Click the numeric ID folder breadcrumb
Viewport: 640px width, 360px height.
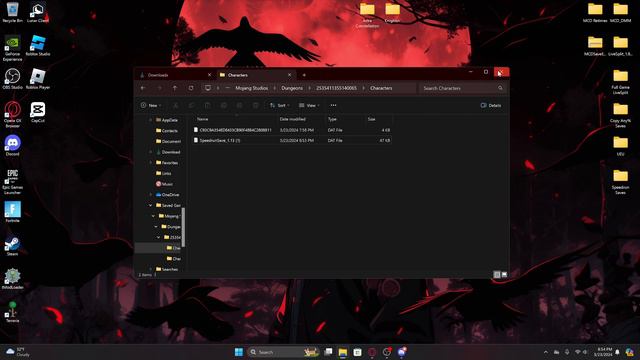click(x=336, y=88)
